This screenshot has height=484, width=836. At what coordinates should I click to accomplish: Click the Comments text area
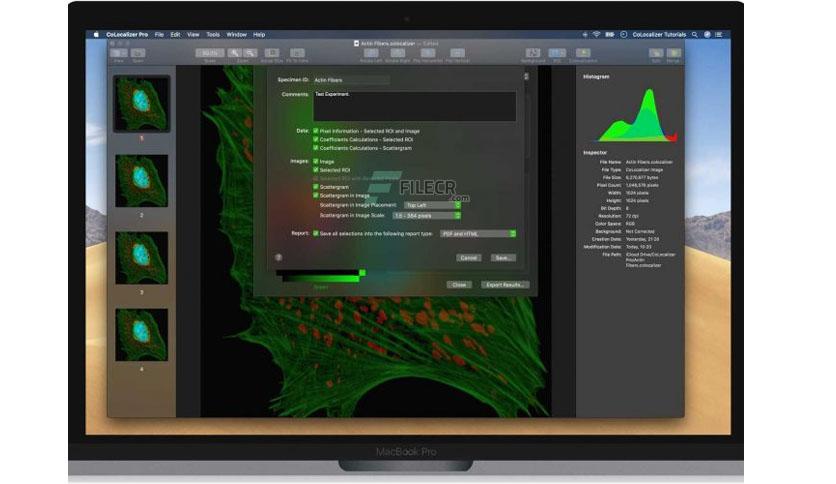414,106
